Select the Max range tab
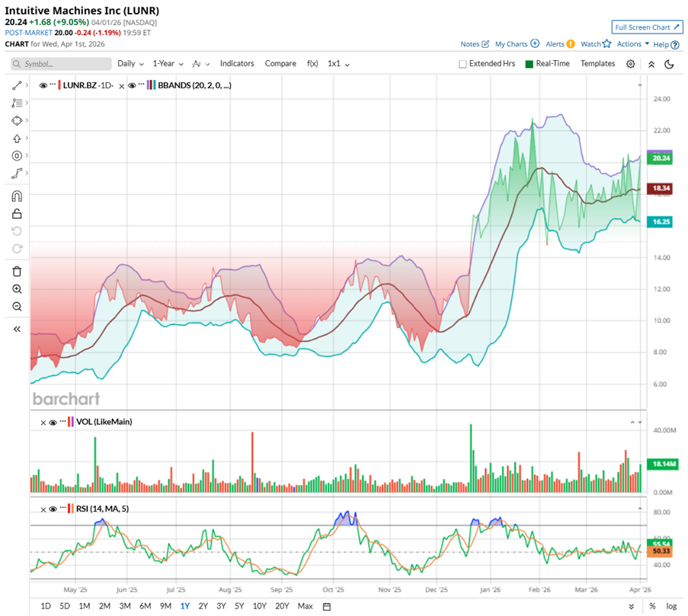Image resolution: width=688 pixels, height=616 pixels. click(x=306, y=606)
